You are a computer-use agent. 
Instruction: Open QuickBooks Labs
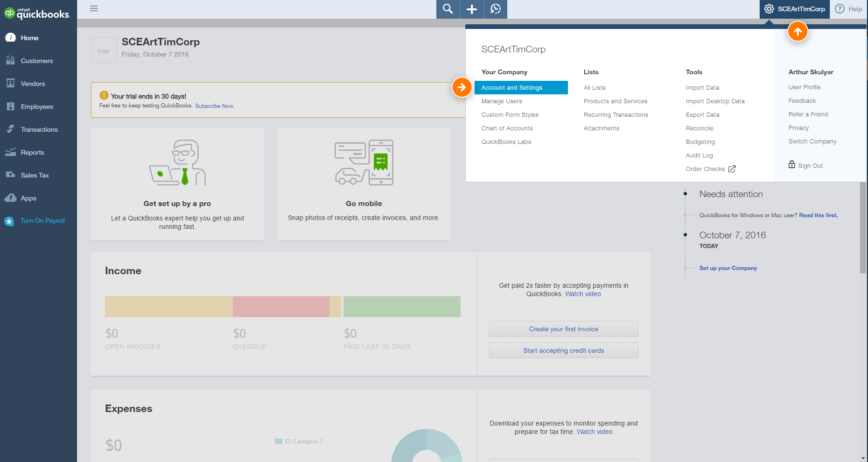pos(506,142)
